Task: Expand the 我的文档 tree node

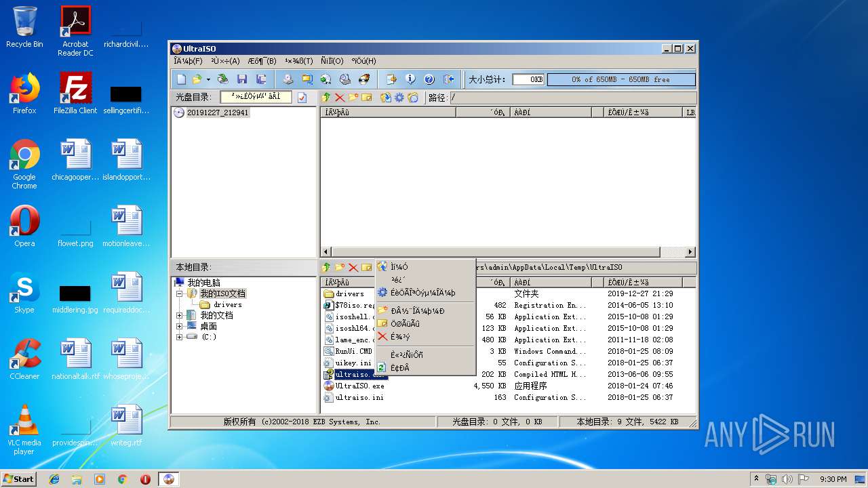Action: coord(180,315)
